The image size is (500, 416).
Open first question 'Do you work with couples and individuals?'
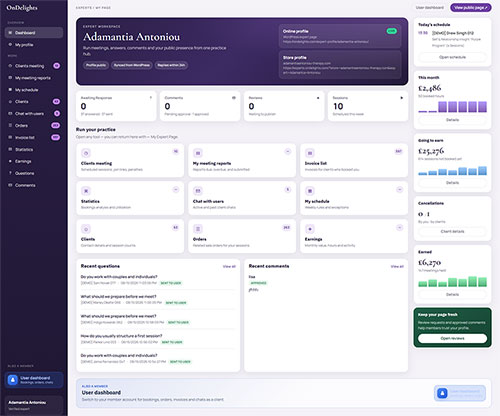[x=119, y=277]
